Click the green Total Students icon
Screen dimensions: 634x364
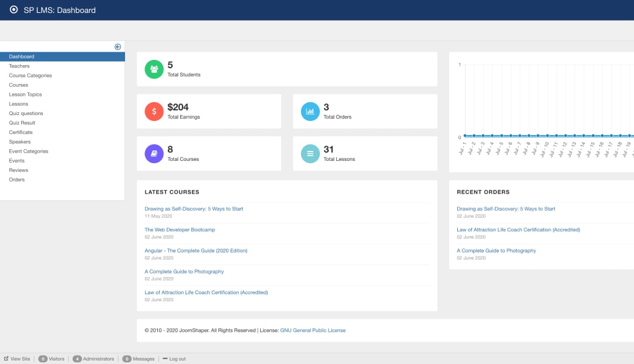pos(154,69)
